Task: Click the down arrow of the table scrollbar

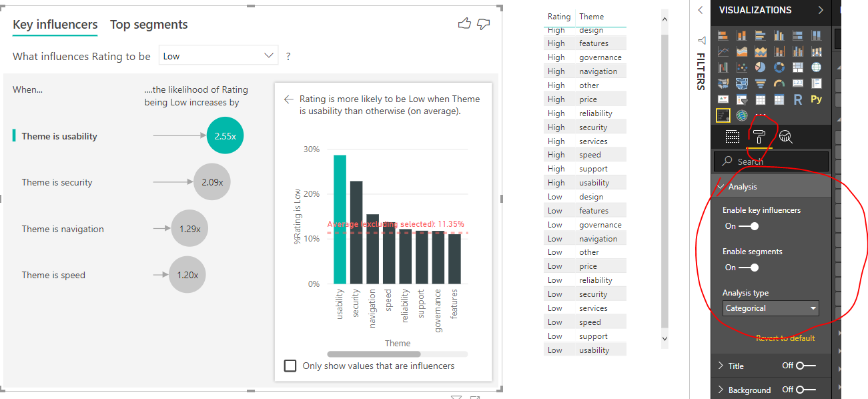Action: 664,339
